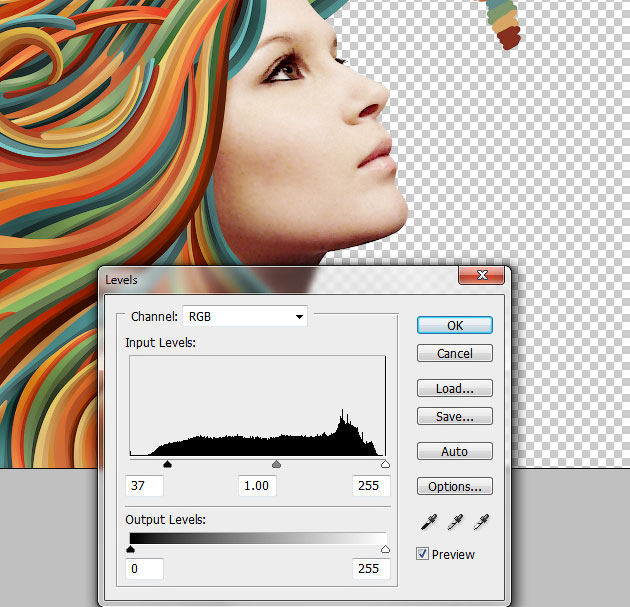This screenshot has width=630, height=607.
Task: Grab the input white point slider
Action: [x=385, y=464]
